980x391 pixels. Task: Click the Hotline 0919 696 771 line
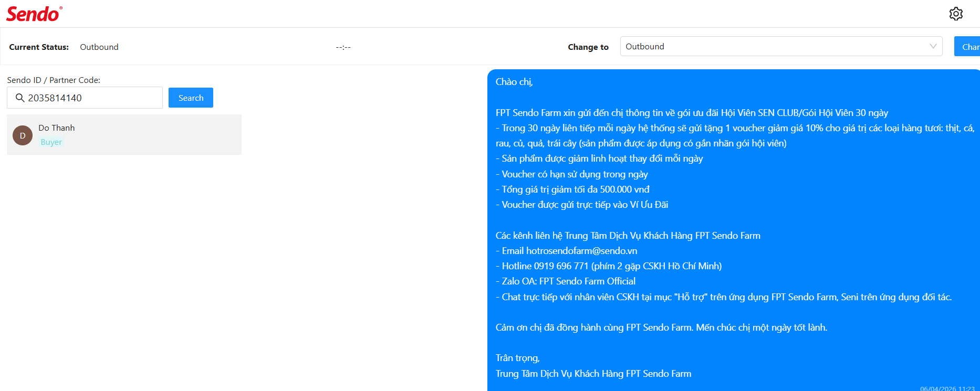pyautogui.click(x=609, y=266)
